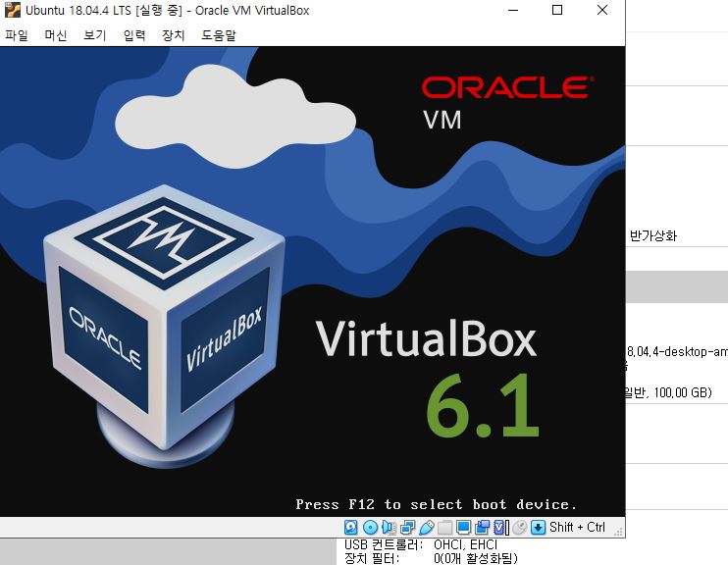Open the 파일 menu
Screen dimensions: 728x565
(x=17, y=35)
